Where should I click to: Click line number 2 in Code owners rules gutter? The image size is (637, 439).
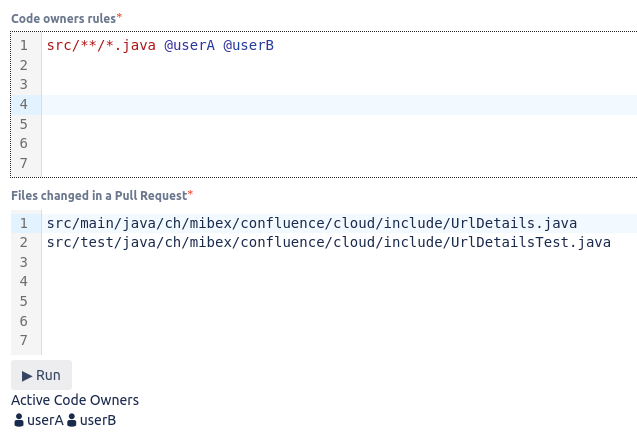click(23, 65)
